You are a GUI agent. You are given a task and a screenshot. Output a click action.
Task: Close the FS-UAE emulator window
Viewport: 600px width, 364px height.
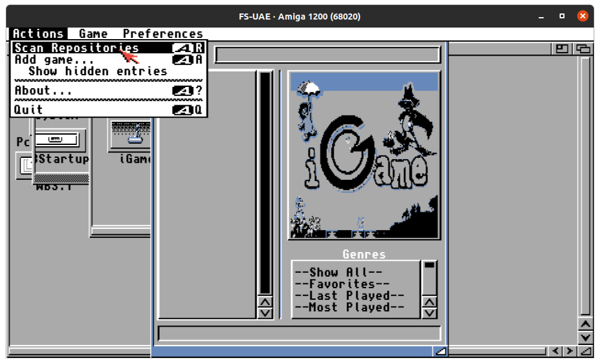coord(582,16)
